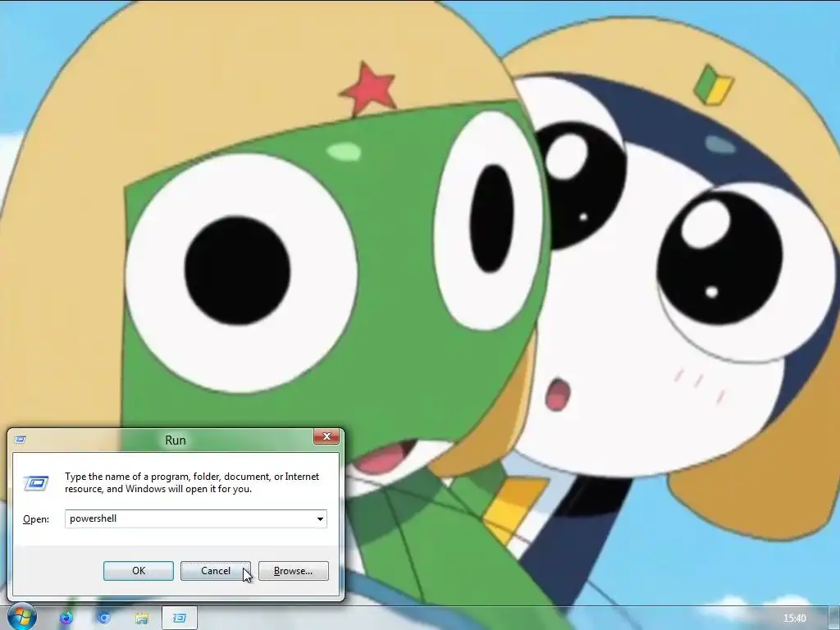840x630 pixels.
Task: Click the Run icon beside the description text
Action: [36, 482]
